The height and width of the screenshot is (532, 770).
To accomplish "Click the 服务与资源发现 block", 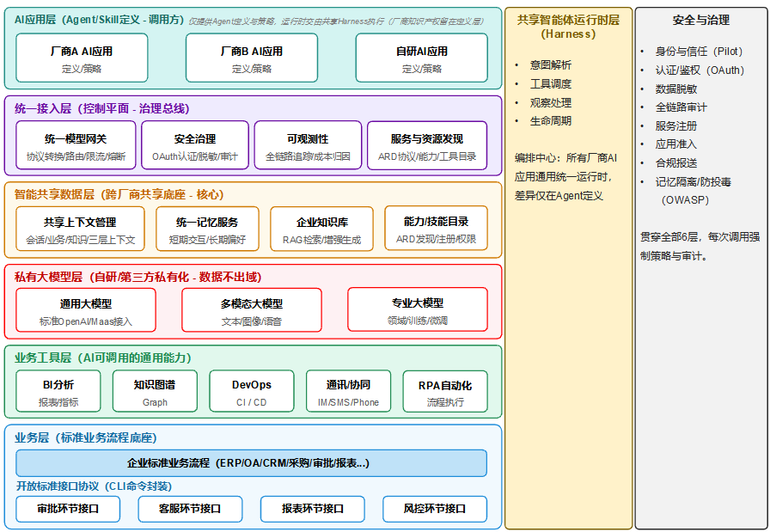I will point(427,145).
